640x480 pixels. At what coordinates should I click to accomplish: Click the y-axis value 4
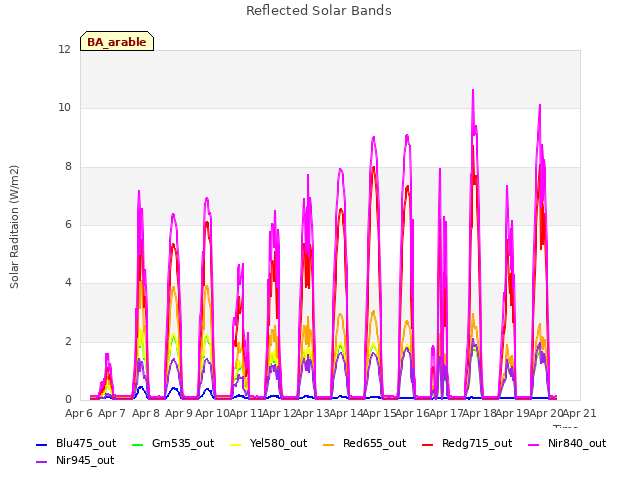coord(68,282)
